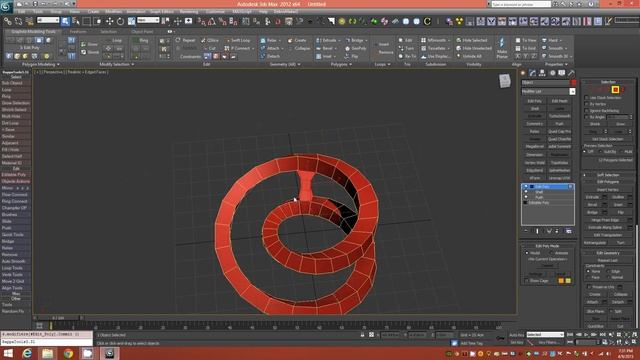The image size is (640, 360).
Task: Switch to the Object Paint ribbon tab
Action: click(142, 31)
